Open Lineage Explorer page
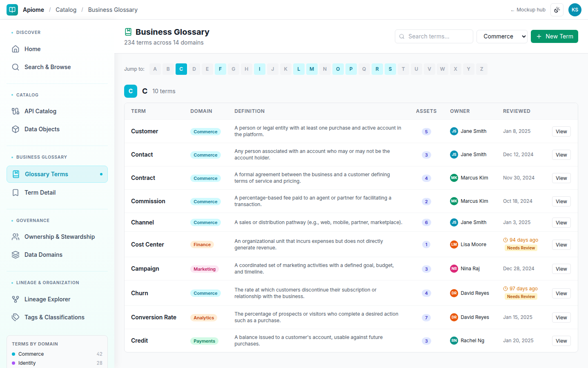The height and width of the screenshot is (368, 588). pos(57,299)
